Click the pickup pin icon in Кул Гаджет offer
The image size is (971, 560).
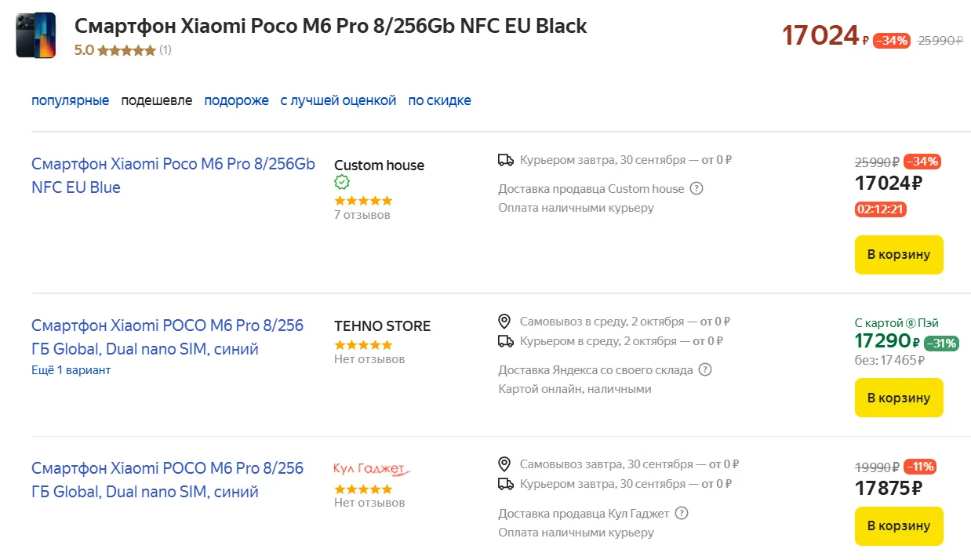(505, 464)
